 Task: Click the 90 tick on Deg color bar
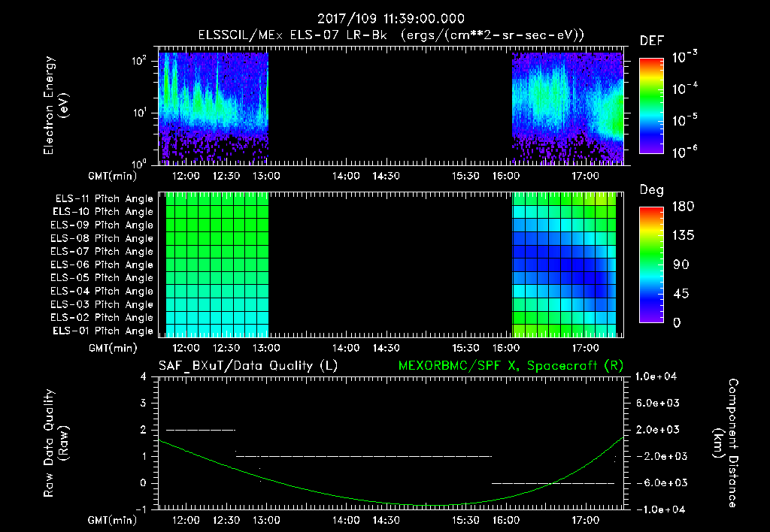(x=681, y=265)
